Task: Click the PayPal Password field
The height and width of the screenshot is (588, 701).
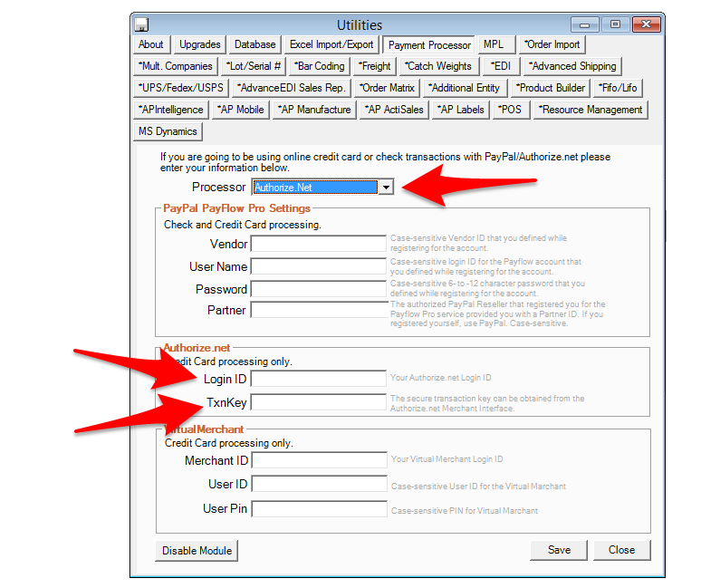Action: 319,289
